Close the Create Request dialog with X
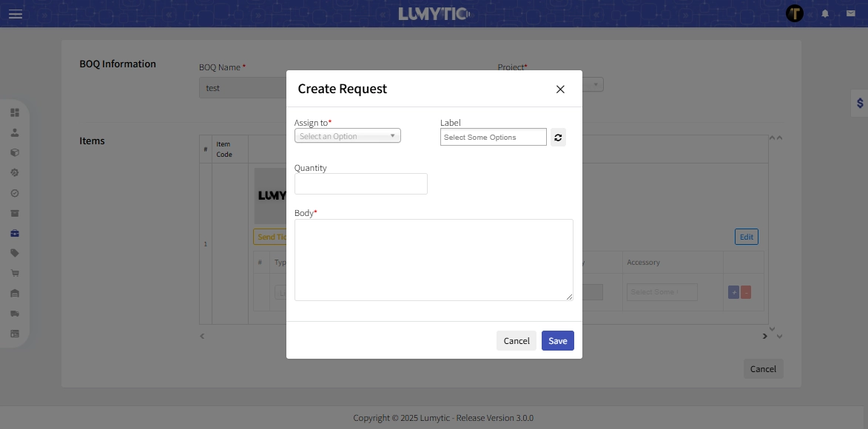The image size is (868, 429). 560,88
